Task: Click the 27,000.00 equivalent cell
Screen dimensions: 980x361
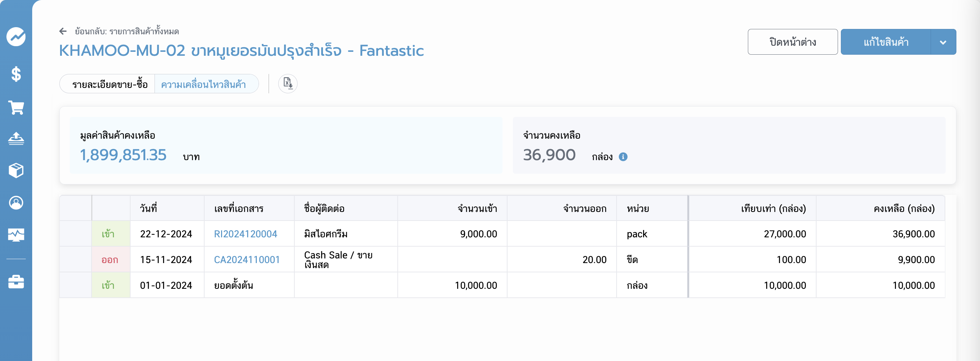Action: [x=753, y=234]
